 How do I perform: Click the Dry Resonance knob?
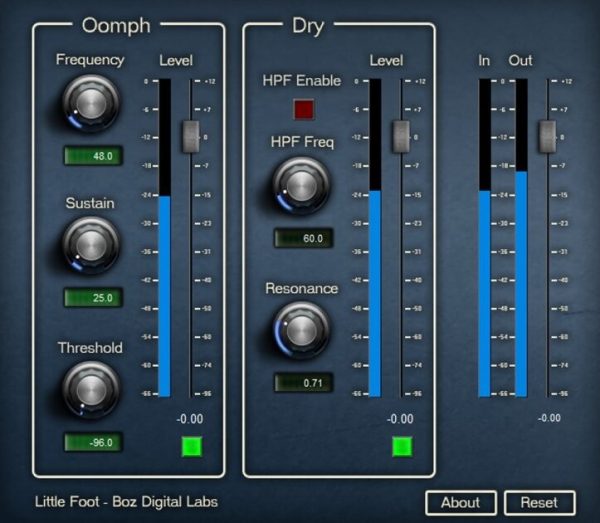coord(302,331)
